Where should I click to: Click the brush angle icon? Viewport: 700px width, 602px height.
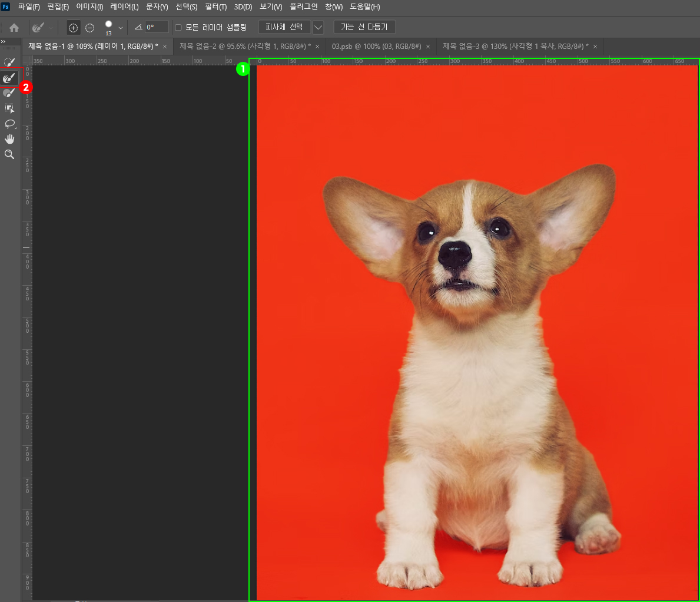click(138, 27)
